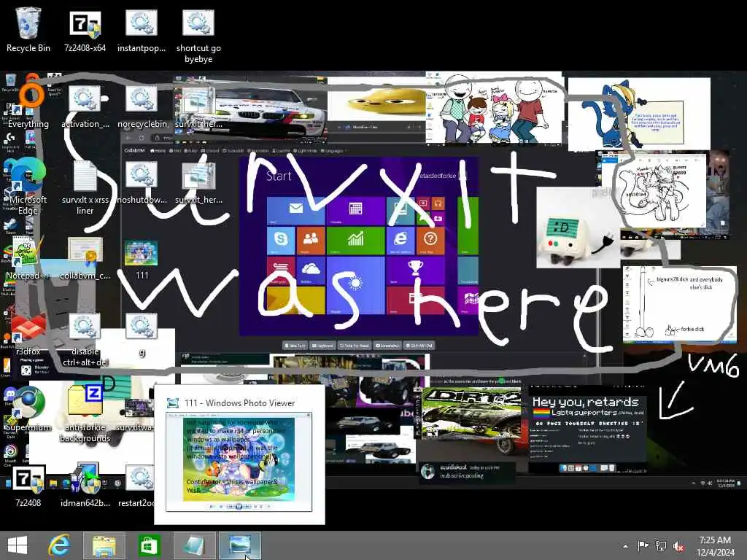
Task: Select the 7z2408-x64 installer icon
Action: [85, 29]
